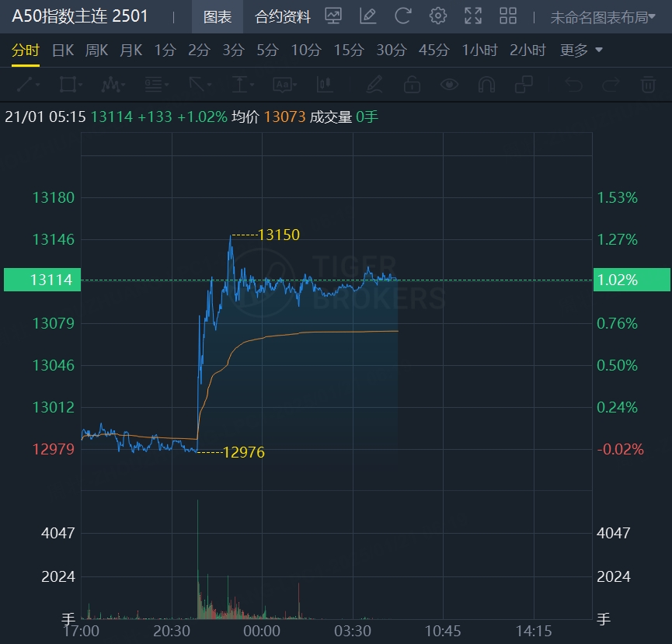Click the session low label 12976
The width and height of the screenshot is (672, 644).
coord(244,452)
